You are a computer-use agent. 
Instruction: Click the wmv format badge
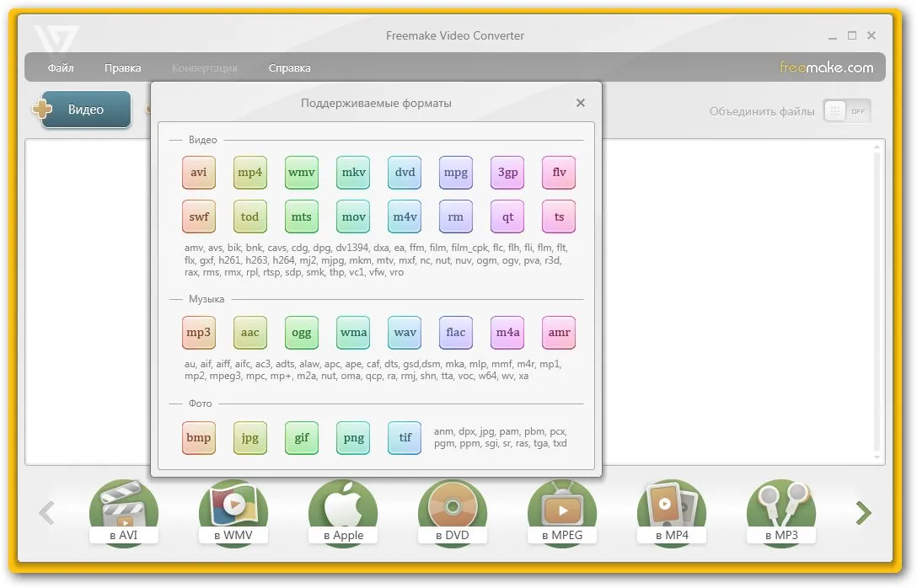coord(302,173)
